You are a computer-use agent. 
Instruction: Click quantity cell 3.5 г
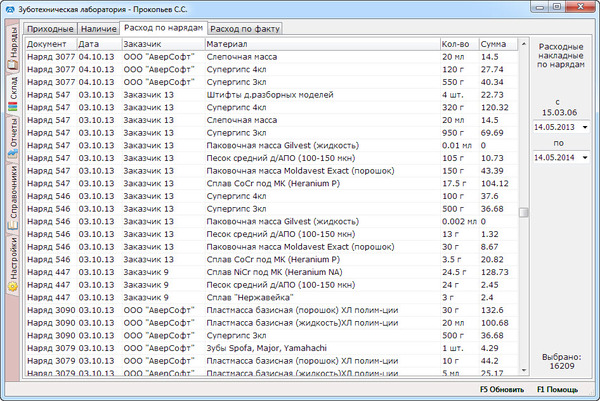pos(452,259)
